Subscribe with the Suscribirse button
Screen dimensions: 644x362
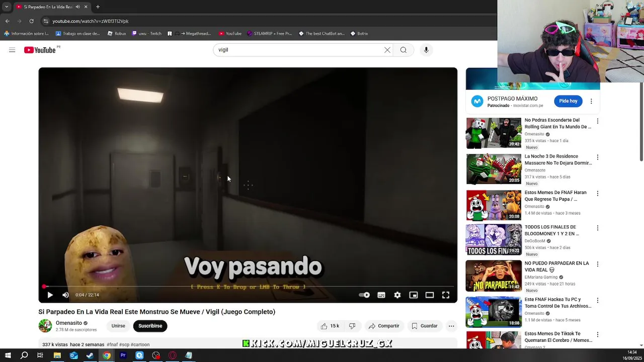pyautogui.click(x=150, y=326)
